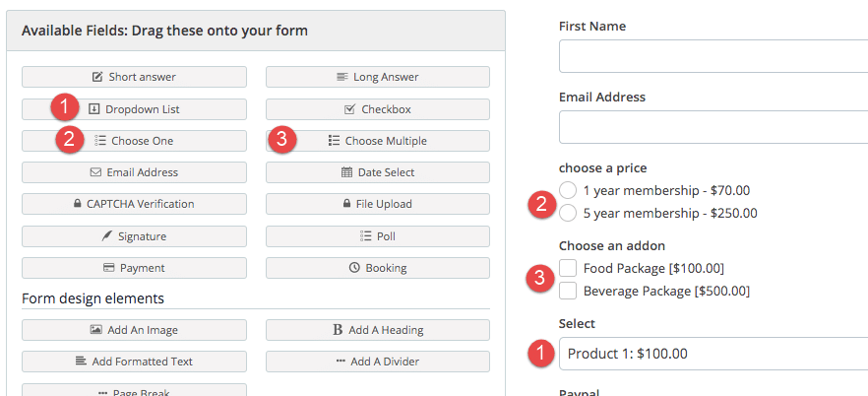Click the Short answer pencil icon
Screen dimensions: 868x396
[97, 77]
